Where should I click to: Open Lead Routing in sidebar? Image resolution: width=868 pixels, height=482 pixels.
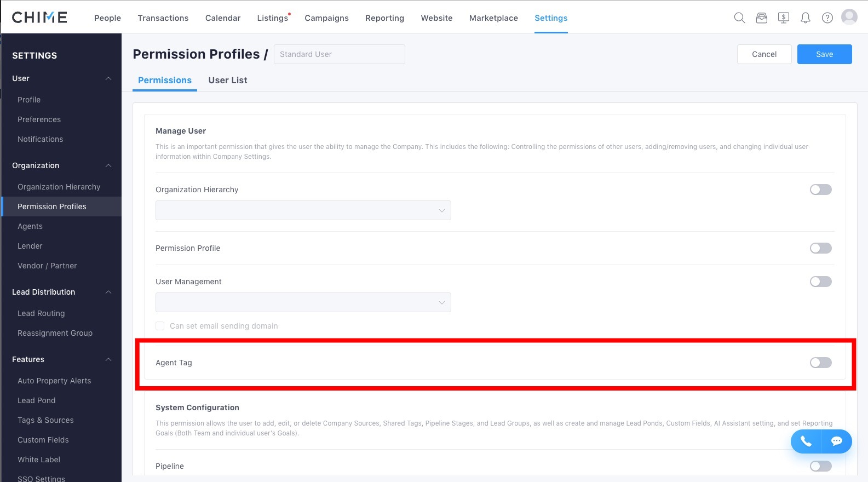coord(41,313)
